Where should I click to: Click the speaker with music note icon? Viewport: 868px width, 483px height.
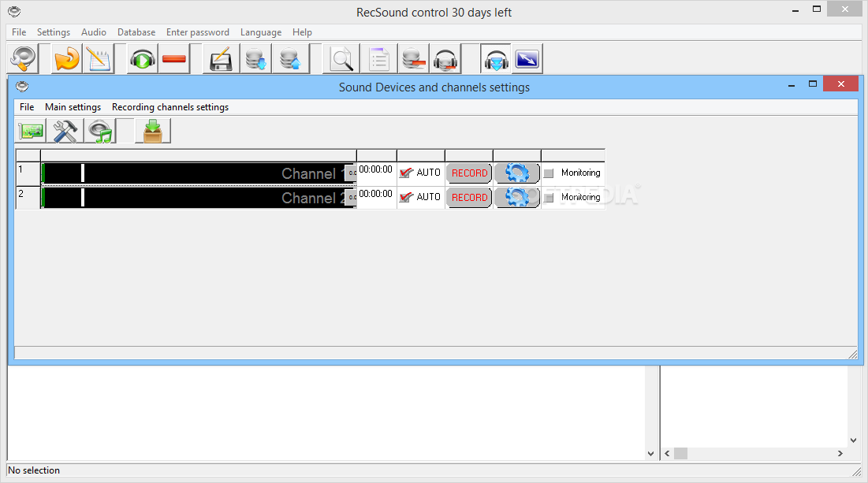click(x=100, y=132)
